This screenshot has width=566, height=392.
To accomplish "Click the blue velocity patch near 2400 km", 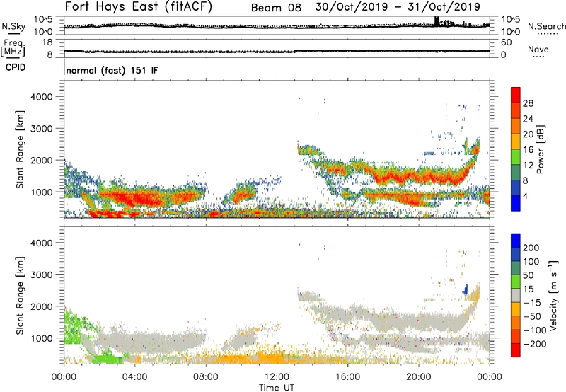I will pyautogui.click(x=466, y=290).
